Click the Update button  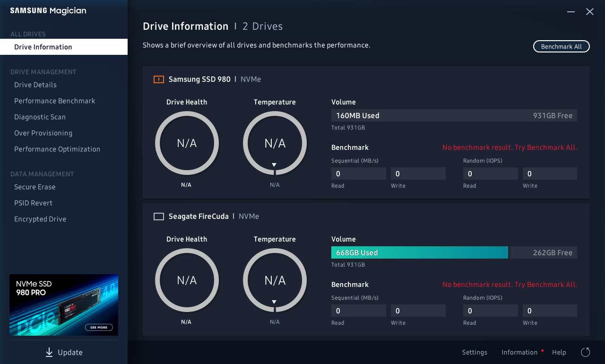click(x=64, y=352)
